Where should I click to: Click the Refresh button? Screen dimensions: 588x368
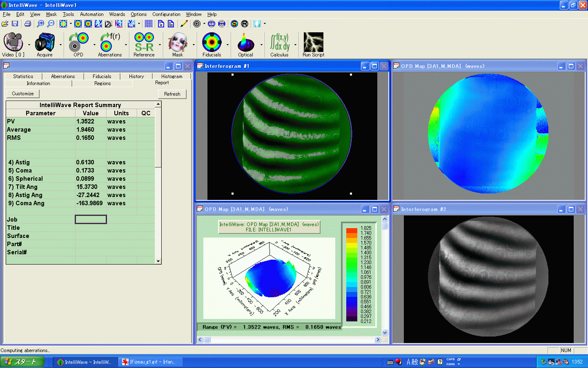[172, 94]
